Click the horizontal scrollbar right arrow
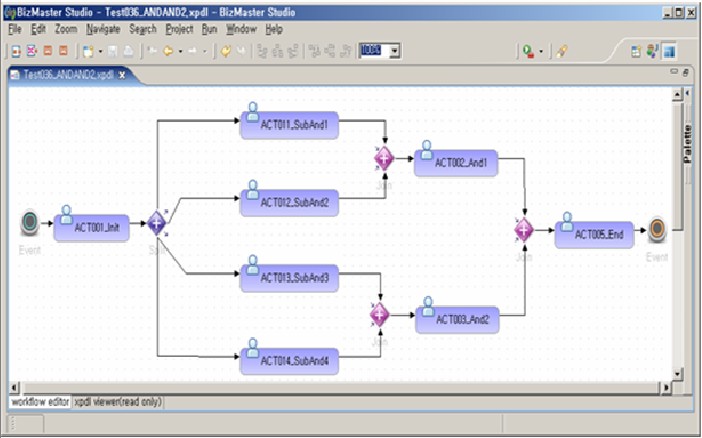Screen dimensions: 702x438 click(x=667, y=387)
